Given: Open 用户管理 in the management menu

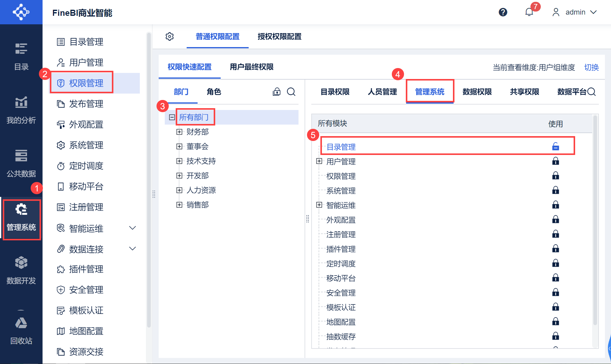Looking at the screenshot, I should click(x=86, y=63).
